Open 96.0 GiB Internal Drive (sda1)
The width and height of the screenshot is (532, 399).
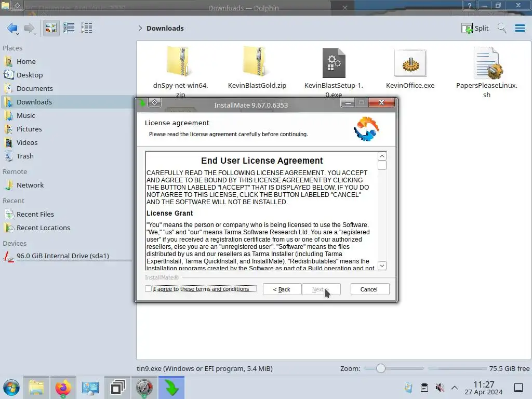pos(67,256)
